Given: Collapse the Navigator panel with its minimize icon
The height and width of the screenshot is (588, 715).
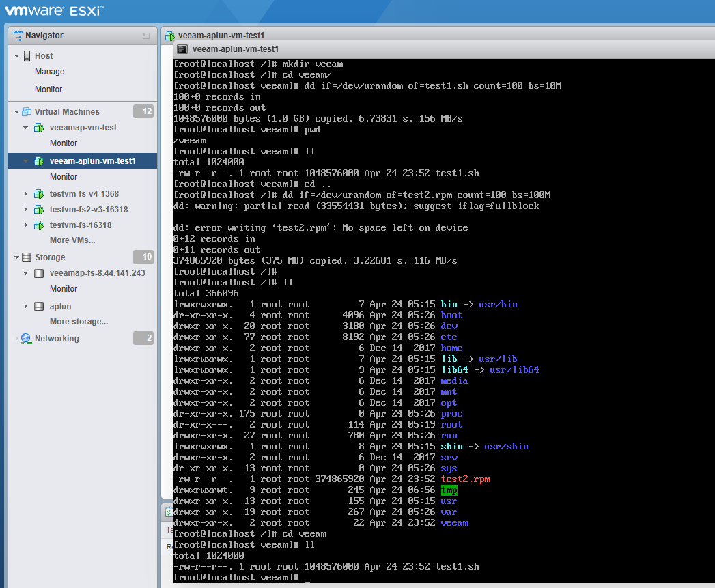Looking at the screenshot, I should click(x=146, y=36).
